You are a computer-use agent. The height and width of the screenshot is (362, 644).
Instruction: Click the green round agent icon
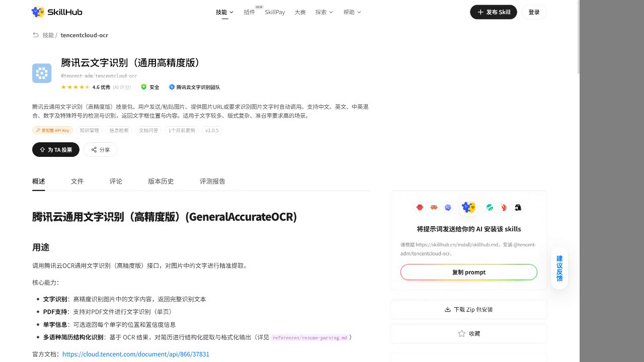(490, 207)
